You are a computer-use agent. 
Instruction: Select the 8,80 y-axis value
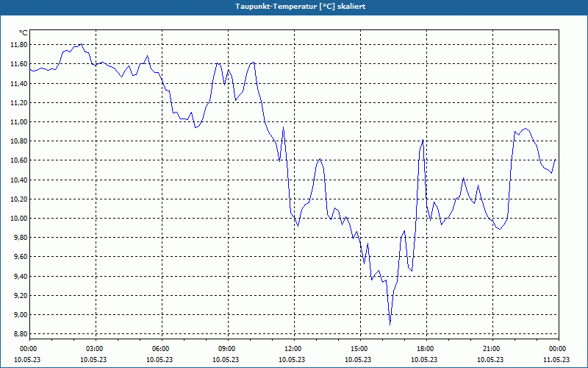point(21,334)
